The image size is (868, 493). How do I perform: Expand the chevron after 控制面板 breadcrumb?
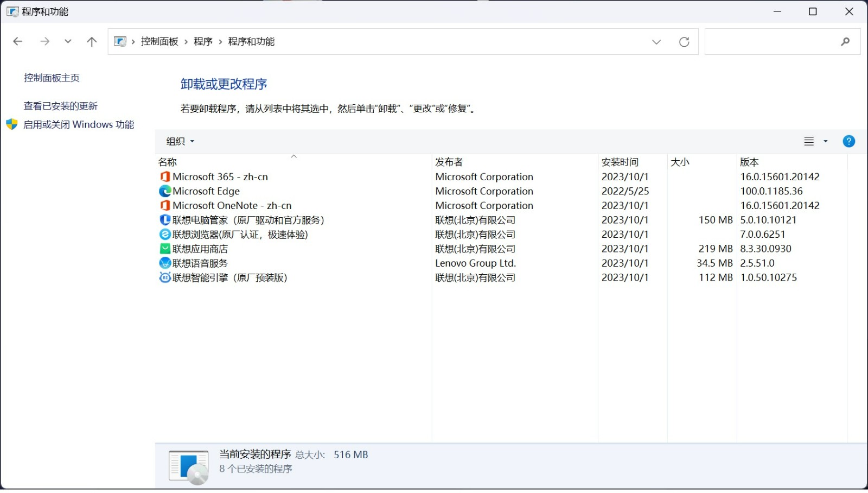[x=186, y=42]
